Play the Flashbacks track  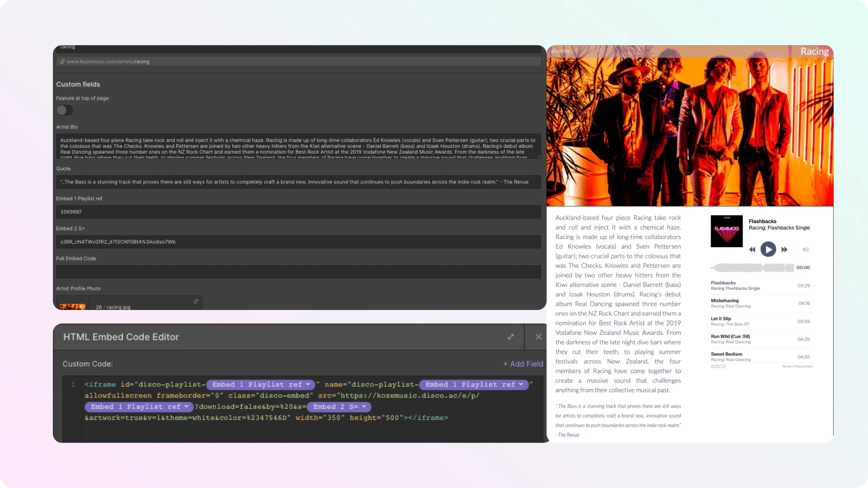tap(768, 249)
